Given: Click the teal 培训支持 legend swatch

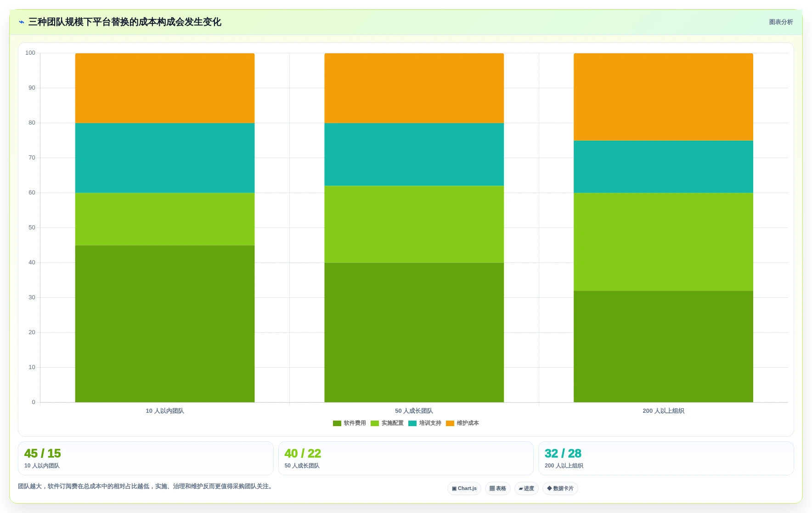Looking at the screenshot, I should point(412,423).
